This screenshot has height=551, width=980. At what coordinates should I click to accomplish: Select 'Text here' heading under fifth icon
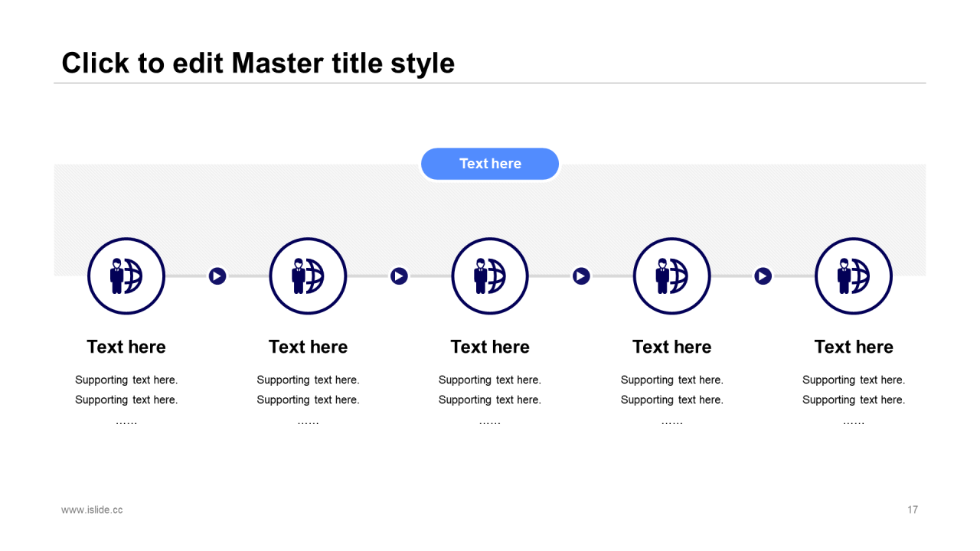click(x=854, y=347)
